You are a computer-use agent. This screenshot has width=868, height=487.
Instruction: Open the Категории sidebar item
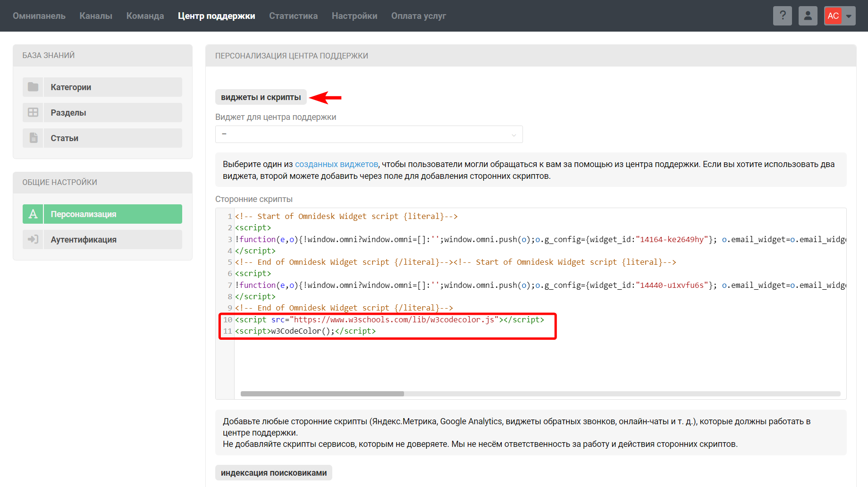(x=102, y=87)
